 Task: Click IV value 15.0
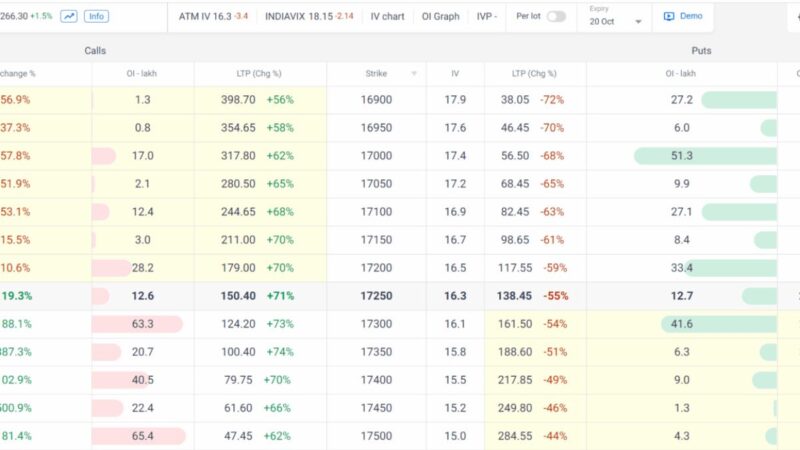[455, 436]
